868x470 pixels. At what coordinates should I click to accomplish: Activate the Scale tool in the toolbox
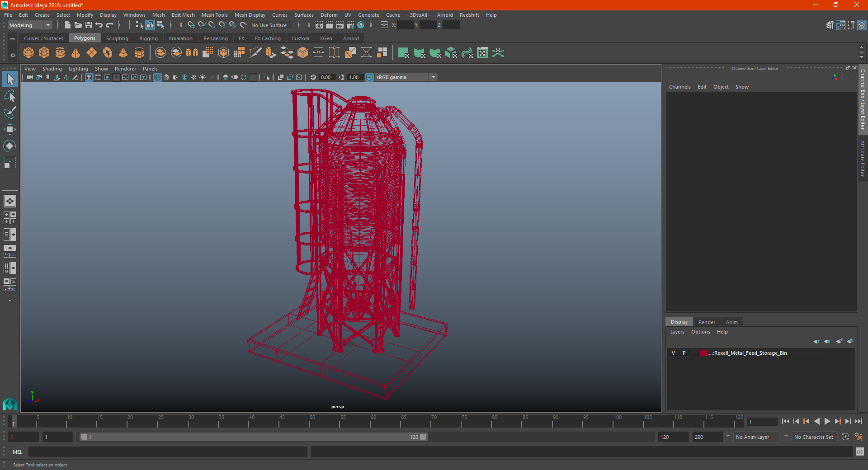[10, 163]
